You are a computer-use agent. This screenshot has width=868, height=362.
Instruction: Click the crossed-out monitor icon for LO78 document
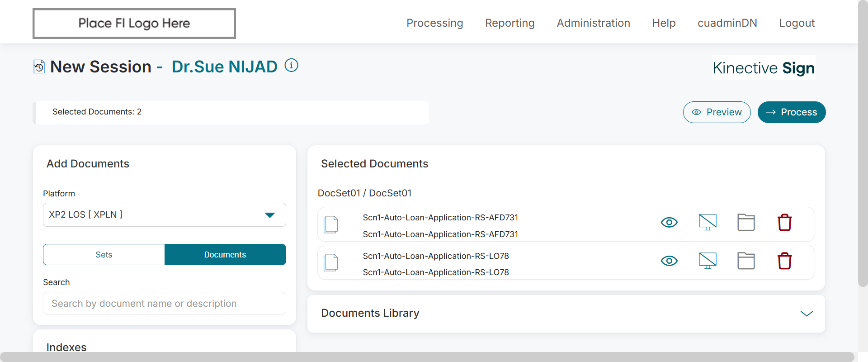[708, 261]
